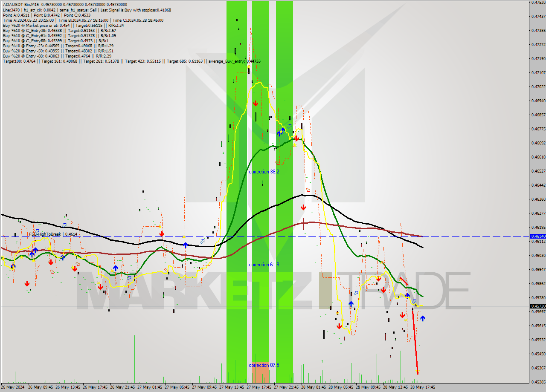
Task: Click the 0.47020 price axis label
Action: coord(538,86)
